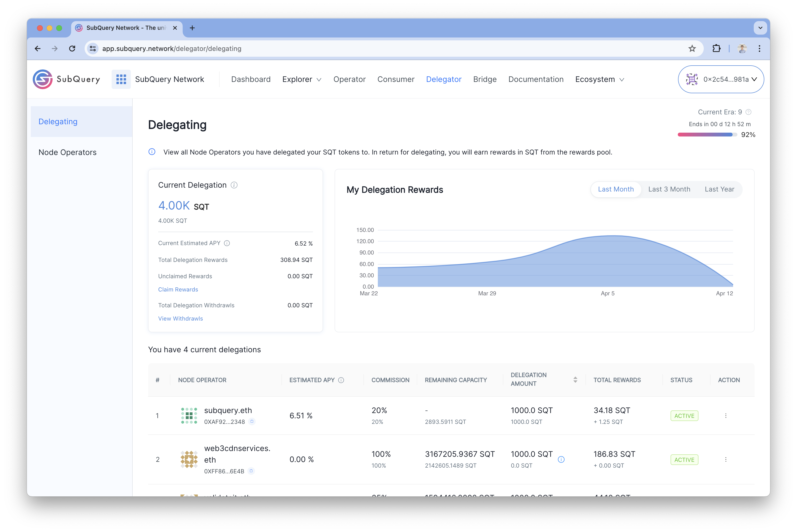Expand the Explorer dropdown menu
The height and width of the screenshot is (532, 797).
(302, 79)
